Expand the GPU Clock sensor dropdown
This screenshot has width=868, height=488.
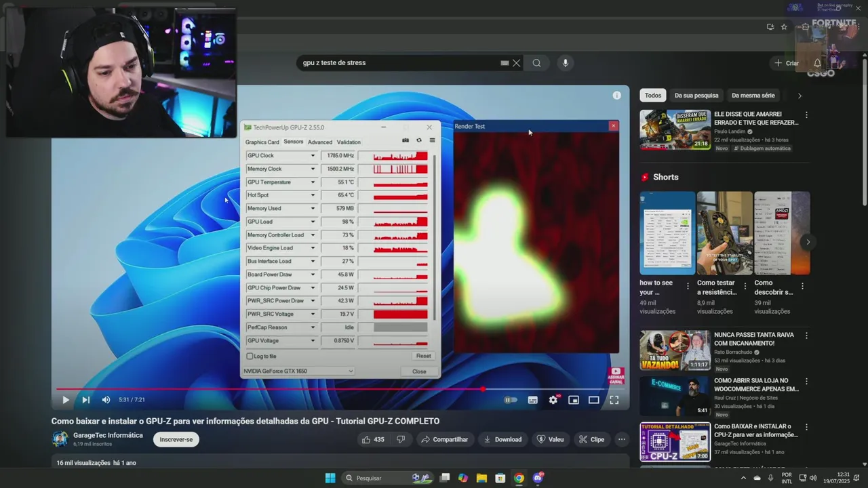click(313, 156)
